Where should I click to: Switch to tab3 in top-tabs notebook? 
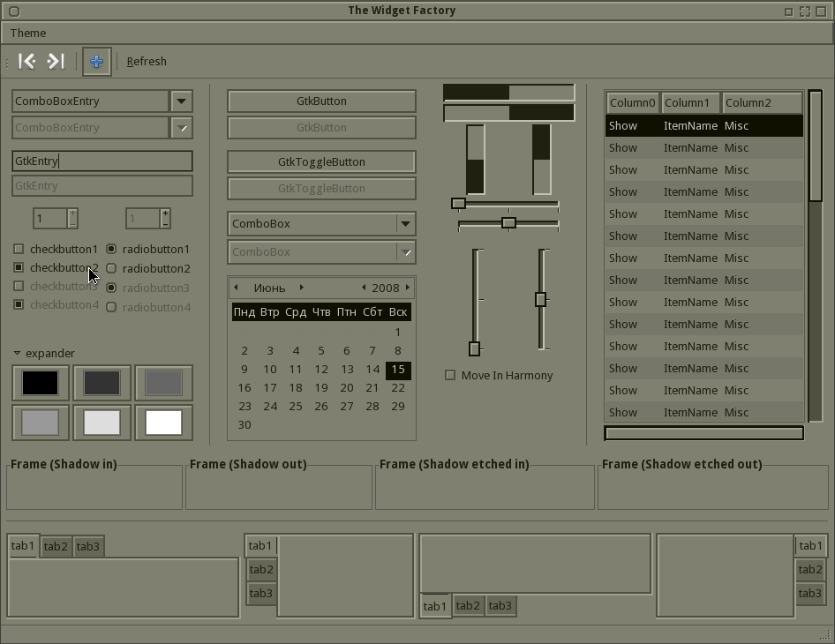(x=88, y=547)
